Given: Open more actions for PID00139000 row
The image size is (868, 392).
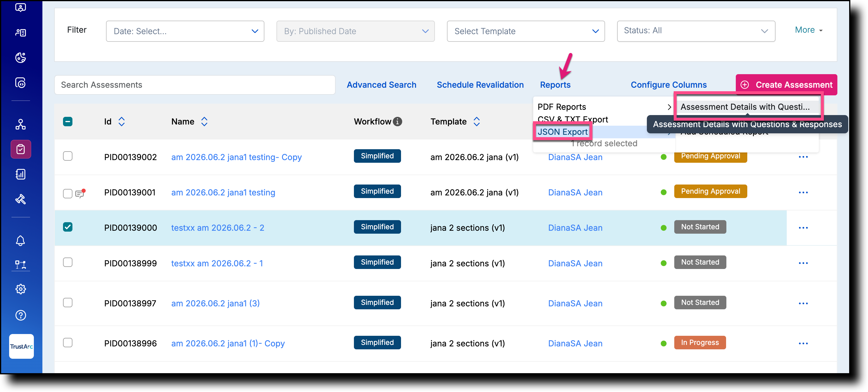Looking at the screenshot, I should [803, 228].
